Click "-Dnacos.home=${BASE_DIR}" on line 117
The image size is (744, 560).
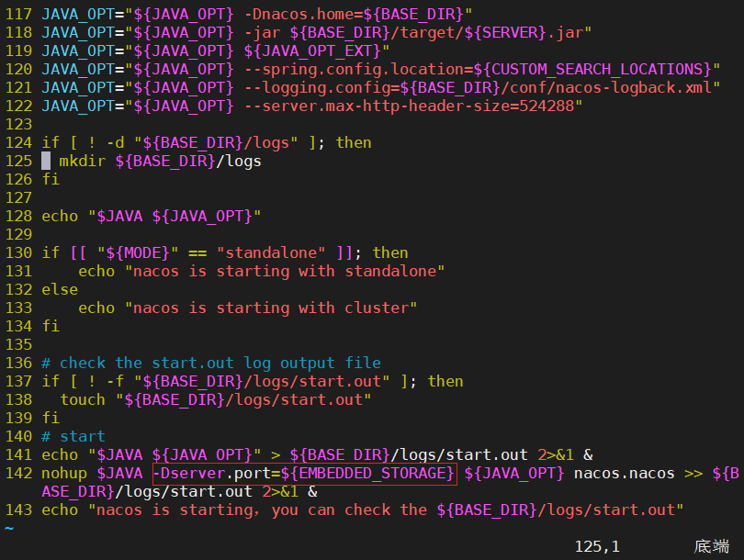coord(354,14)
